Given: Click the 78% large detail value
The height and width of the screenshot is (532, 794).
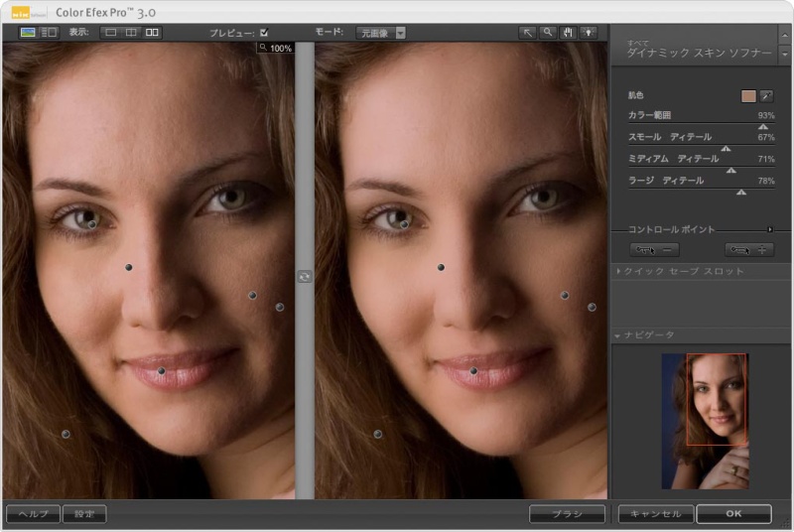Looking at the screenshot, I should [765, 181].
